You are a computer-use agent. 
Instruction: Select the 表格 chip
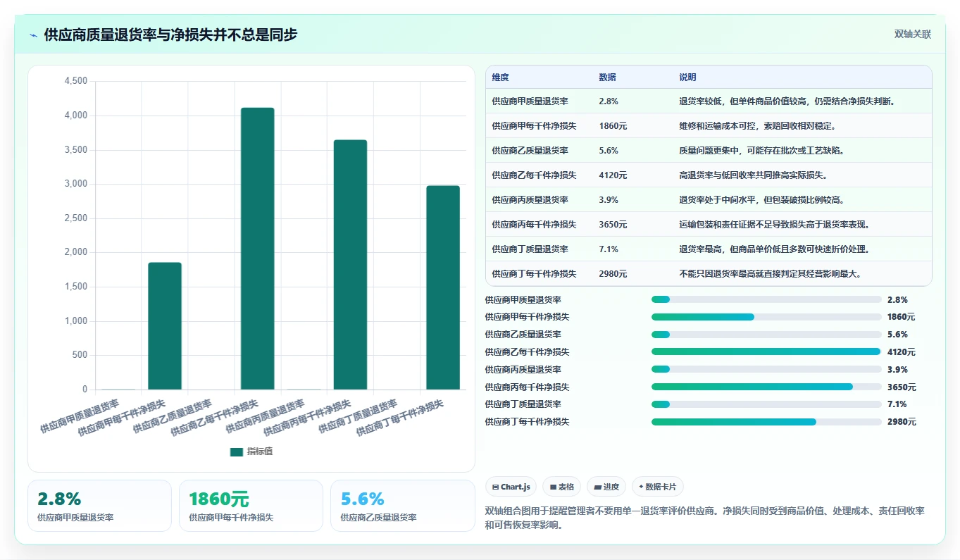[562, 487]
